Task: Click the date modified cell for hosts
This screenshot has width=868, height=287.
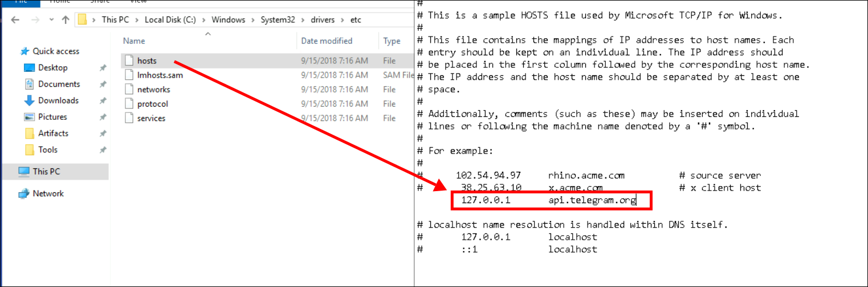Action: point(335,60)
